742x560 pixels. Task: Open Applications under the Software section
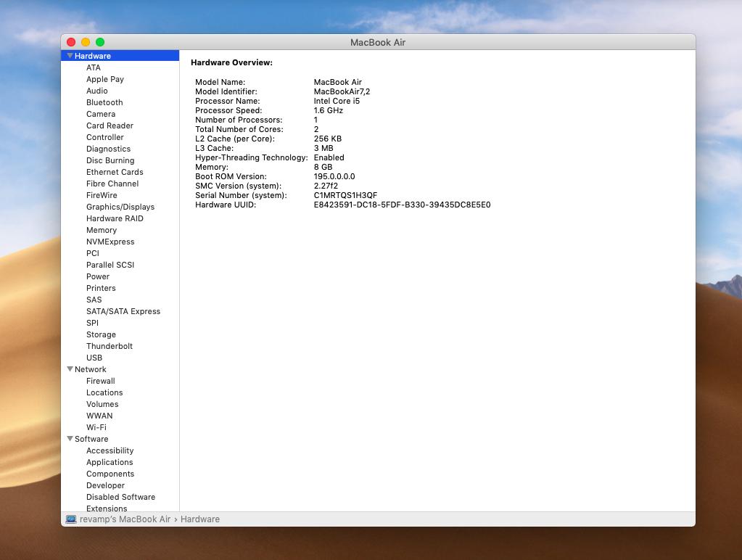pos(110,462)
